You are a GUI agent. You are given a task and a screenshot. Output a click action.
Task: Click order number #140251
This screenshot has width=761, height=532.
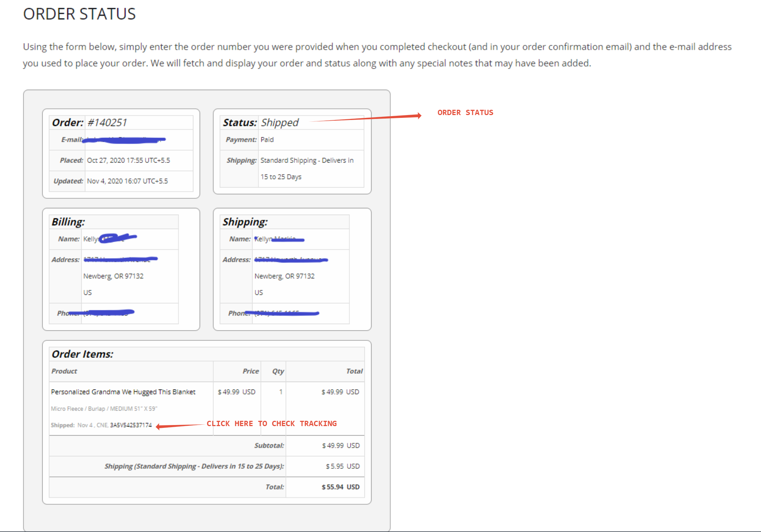pos(107,122)
